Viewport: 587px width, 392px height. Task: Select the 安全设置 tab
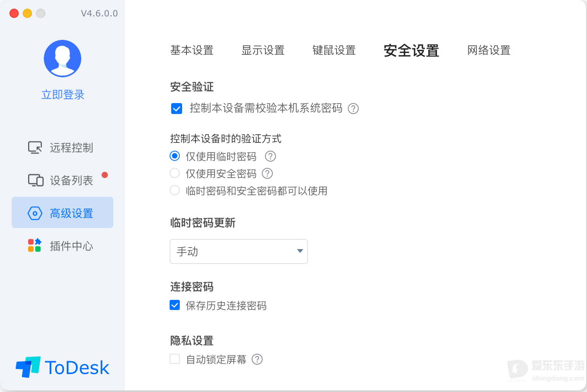pos(412,51)
